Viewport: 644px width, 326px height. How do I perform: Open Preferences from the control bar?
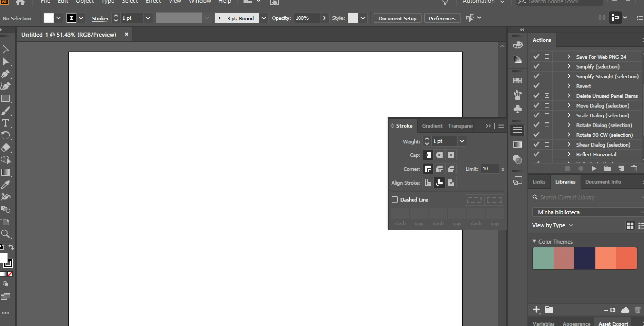[x=442, y=18]
